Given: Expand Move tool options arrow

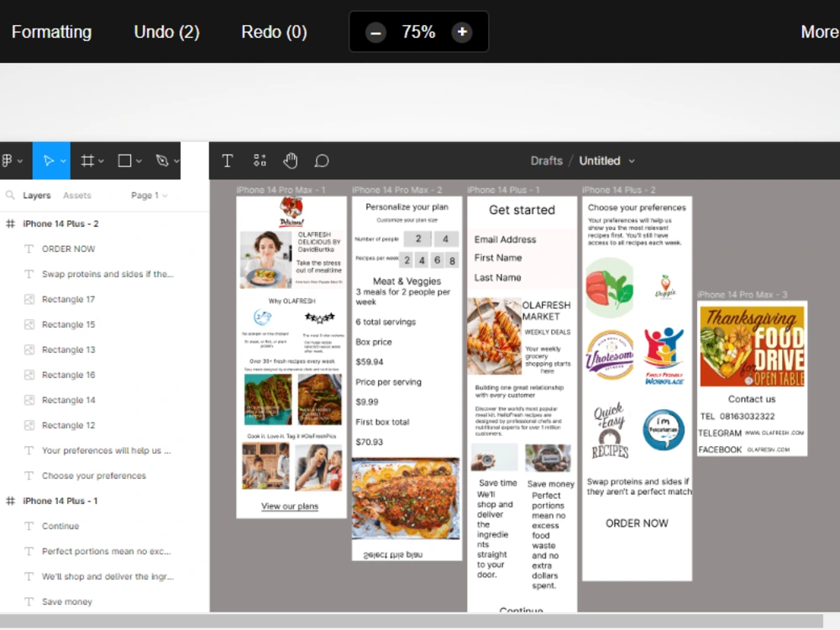Looking at the screenshot, I should coord(63,160).
